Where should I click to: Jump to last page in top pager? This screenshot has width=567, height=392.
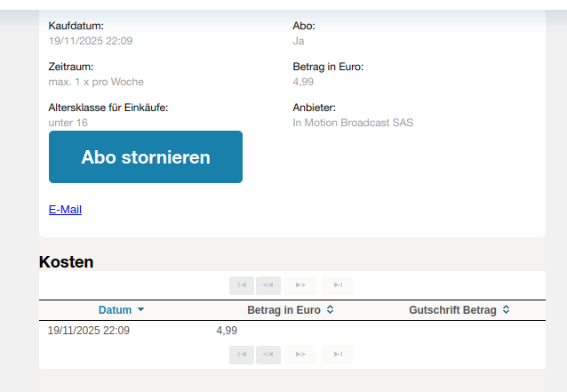pos(338,285)
